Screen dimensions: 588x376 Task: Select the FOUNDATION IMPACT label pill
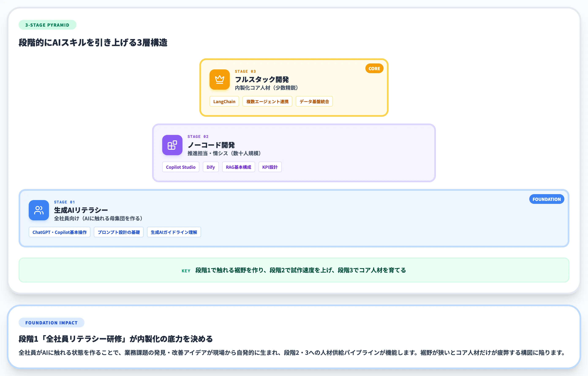pyautogui.click(x=52, y=323)
